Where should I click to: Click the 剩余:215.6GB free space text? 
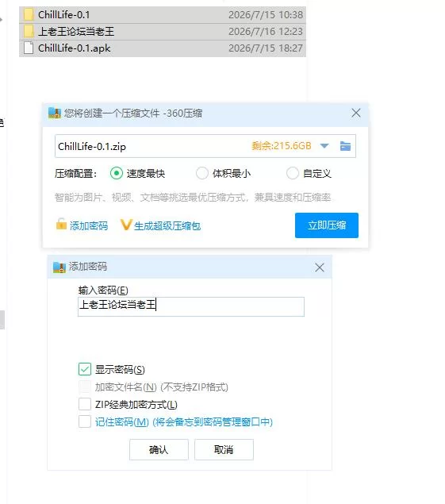282,146
